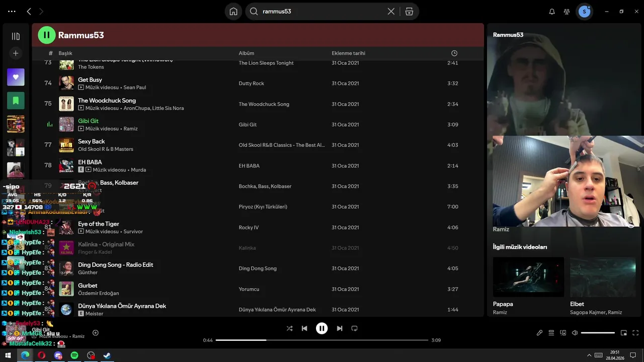Open the profile avatar menu
The height and width of the screenshot is (362, 644).
(584, 11)
